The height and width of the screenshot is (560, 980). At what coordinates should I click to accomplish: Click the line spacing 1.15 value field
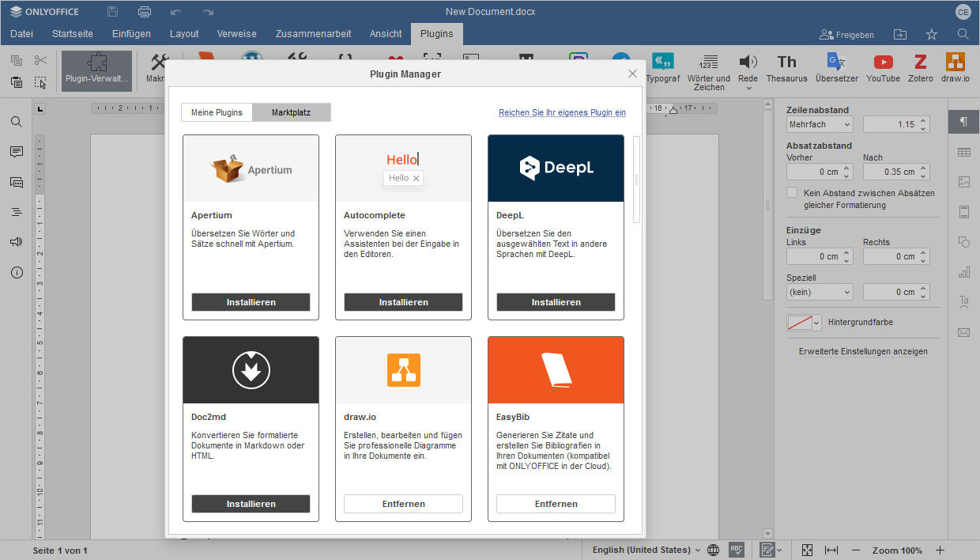pos(896,124)
